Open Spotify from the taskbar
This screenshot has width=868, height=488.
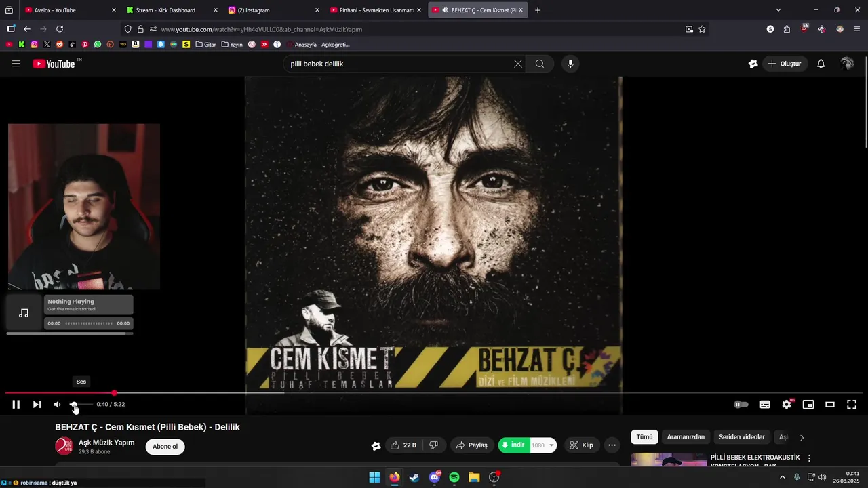454,477
